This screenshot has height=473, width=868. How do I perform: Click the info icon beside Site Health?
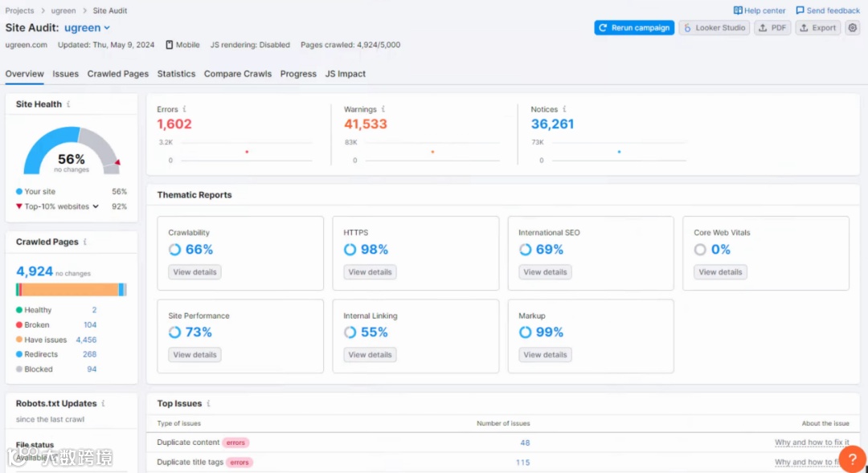68,104
